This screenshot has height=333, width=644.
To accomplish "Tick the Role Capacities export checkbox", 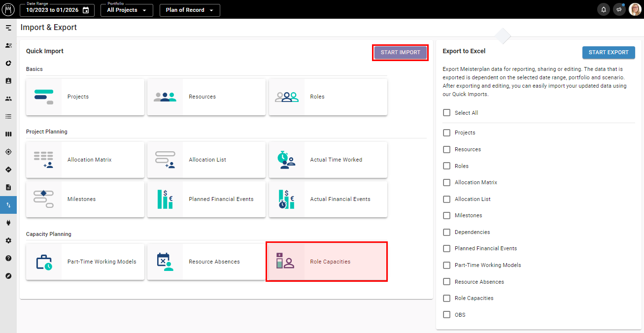I will tap(447, 298).
